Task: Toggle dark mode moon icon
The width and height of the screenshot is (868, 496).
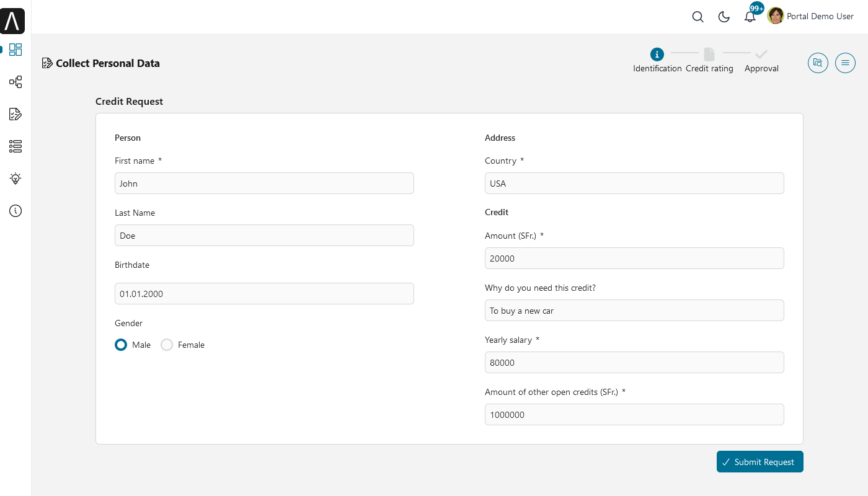Action: click(724, 17)
